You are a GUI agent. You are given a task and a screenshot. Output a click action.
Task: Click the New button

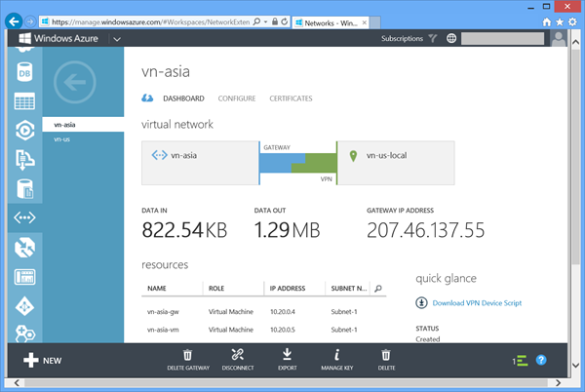tap(42, 360)
